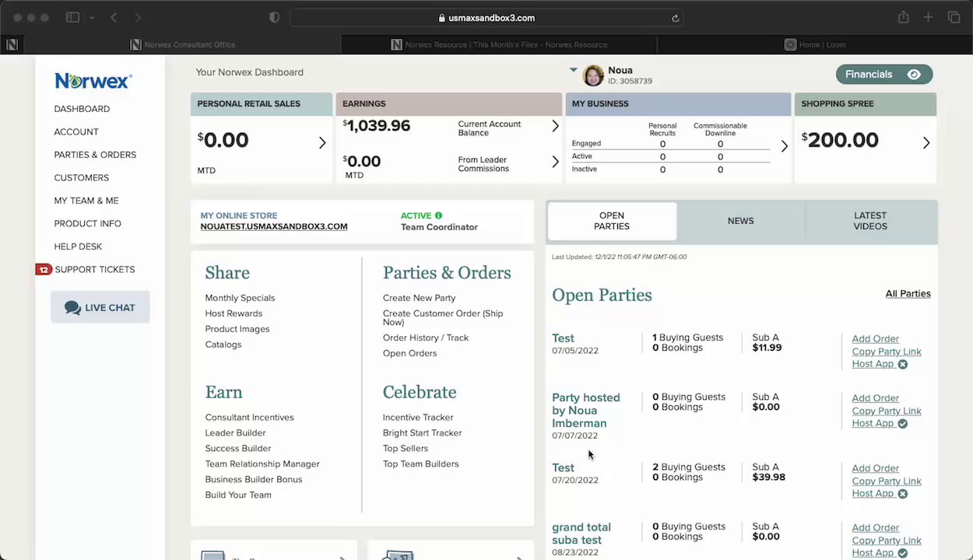Image resolution: width=973 pixels, height=560 pixels.
Task: Click green Active info icon
Action: click(438, 215)
